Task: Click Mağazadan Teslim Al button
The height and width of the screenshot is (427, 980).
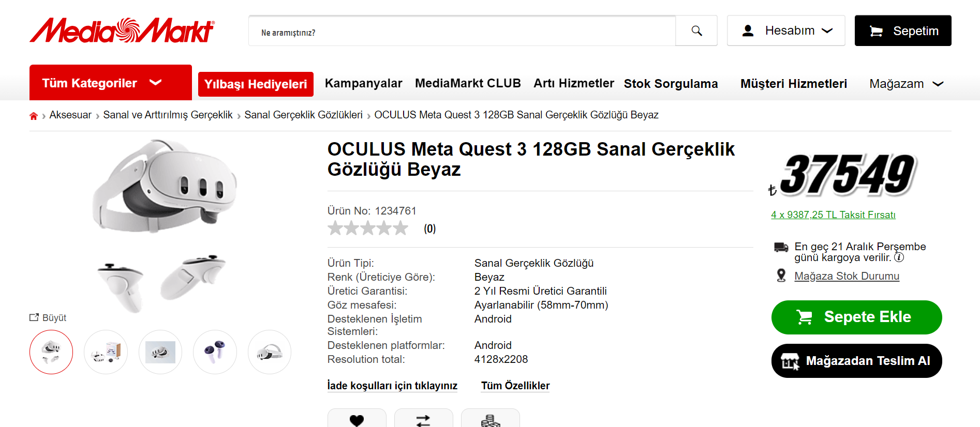Action: (856, 361)
